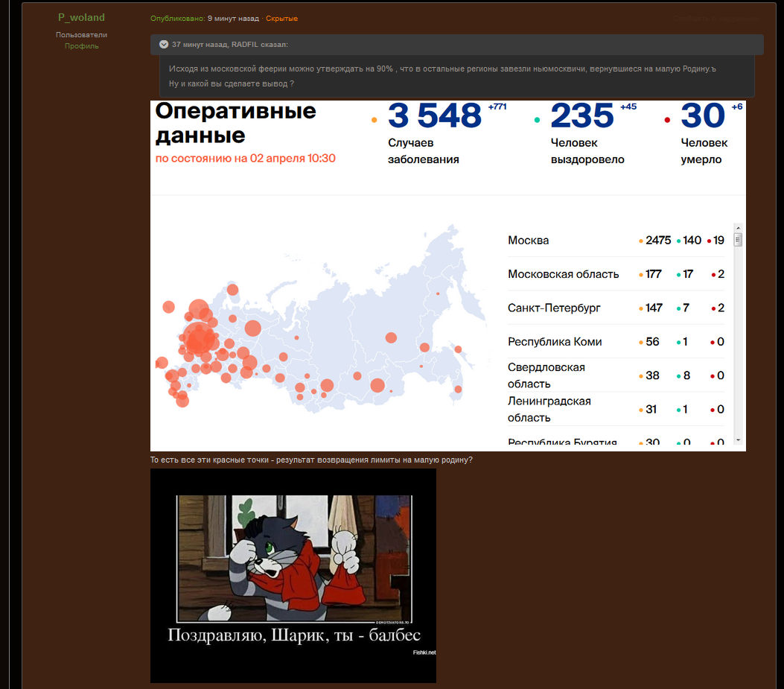Click the regions list scrollbar thumb

click(738, 240)
